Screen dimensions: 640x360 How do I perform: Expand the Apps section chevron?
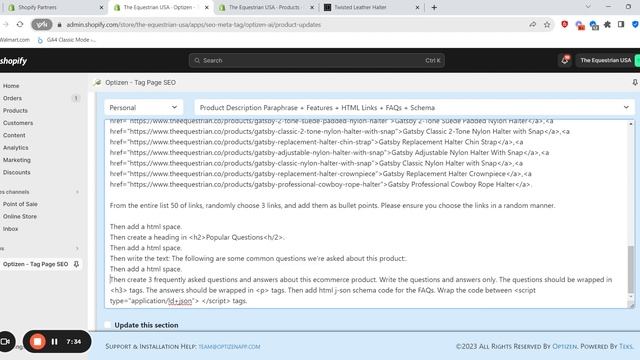tap(77, 248)
